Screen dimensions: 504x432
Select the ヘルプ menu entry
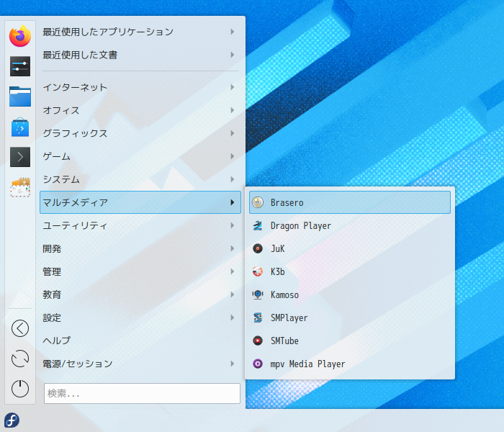140,341
